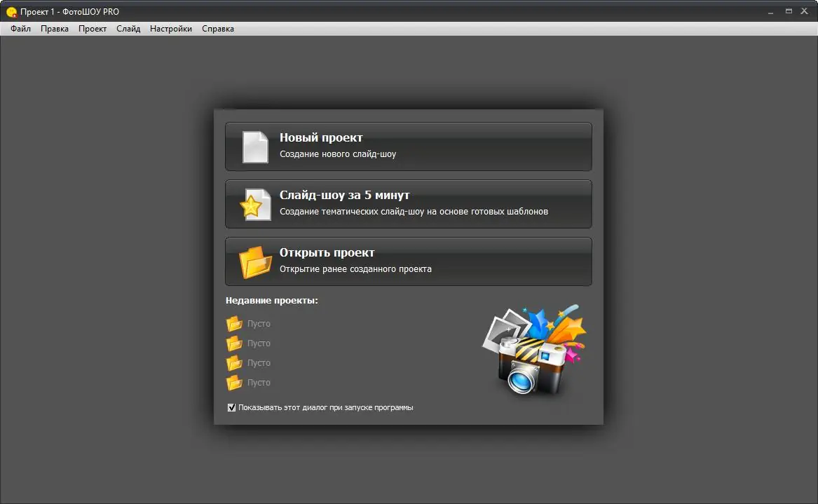Image resolution: width=818 pixels, height=504 pixels.
Task: Click the Новый проект button
Action: pos(409,147)
